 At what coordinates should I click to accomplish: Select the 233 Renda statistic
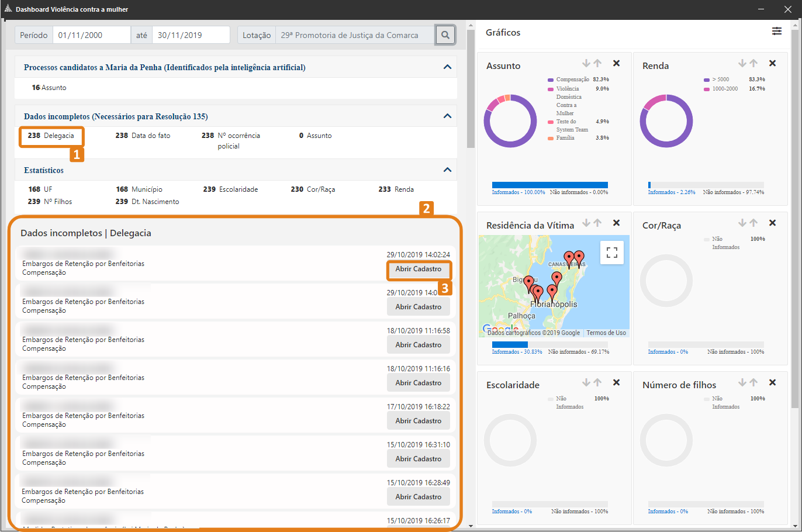(x=396, y=189)
